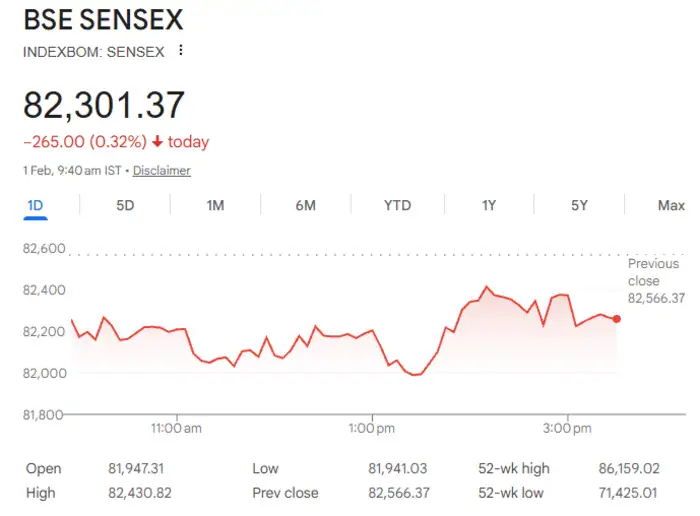Click the 1:00 pm axis label
This screenshot has height=516, width=700.
coord(372,429)
